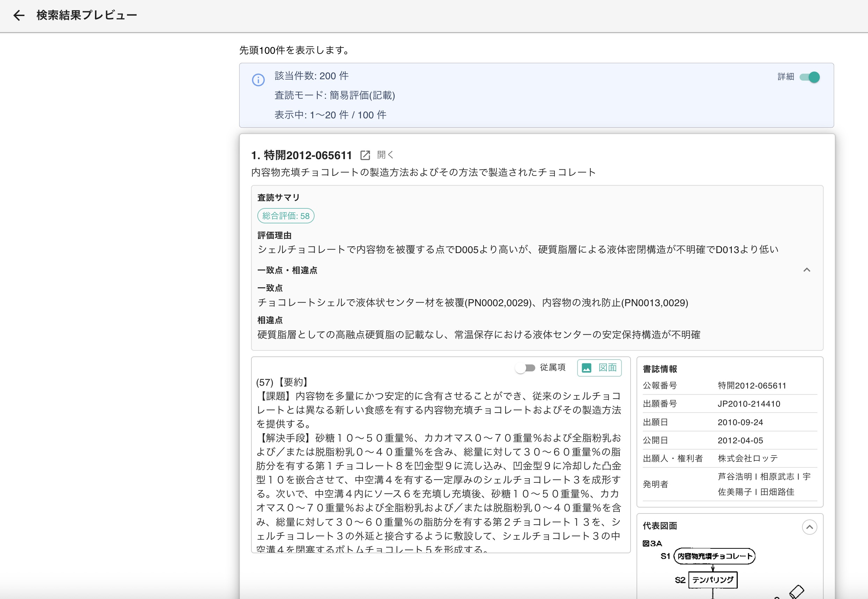Image resolution: width=868 pixels, height=599 pixels.
Task: Click the patent heading 1. 特開2012-065611
Action: point(301,155)
